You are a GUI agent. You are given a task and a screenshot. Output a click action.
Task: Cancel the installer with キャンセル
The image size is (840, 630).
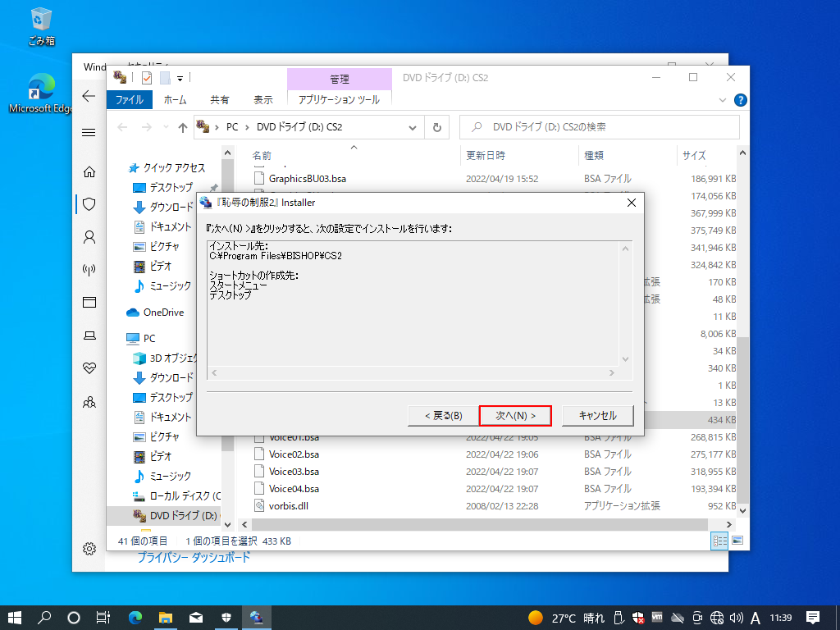point(597,416)
